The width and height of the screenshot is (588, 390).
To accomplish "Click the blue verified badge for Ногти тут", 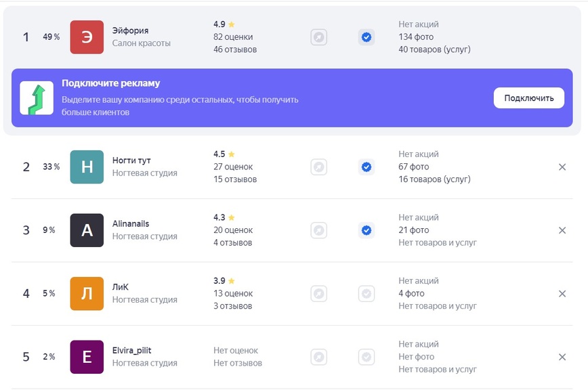I will 366,167.
